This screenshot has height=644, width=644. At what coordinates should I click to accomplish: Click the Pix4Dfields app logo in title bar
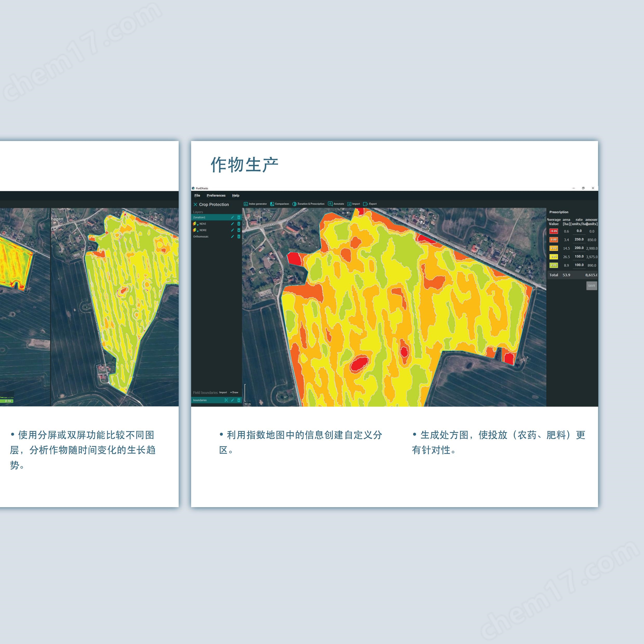[x=193, y=188]
